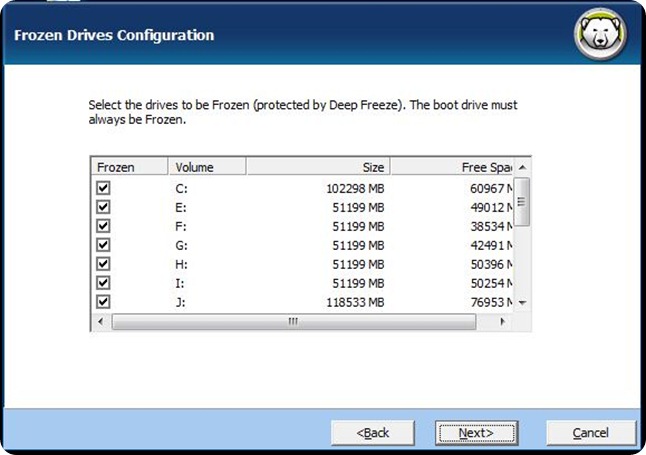The width and height of the screenshot is (646, 455).
Task: Cancel the Deep Freeze setup
Action: pos(591,433)
